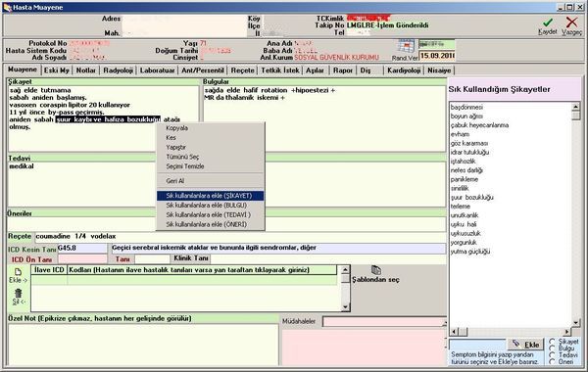Click the red Vazgeç cancel icon
The height and width of the screenshot is (372, 588).
[571, 23]
